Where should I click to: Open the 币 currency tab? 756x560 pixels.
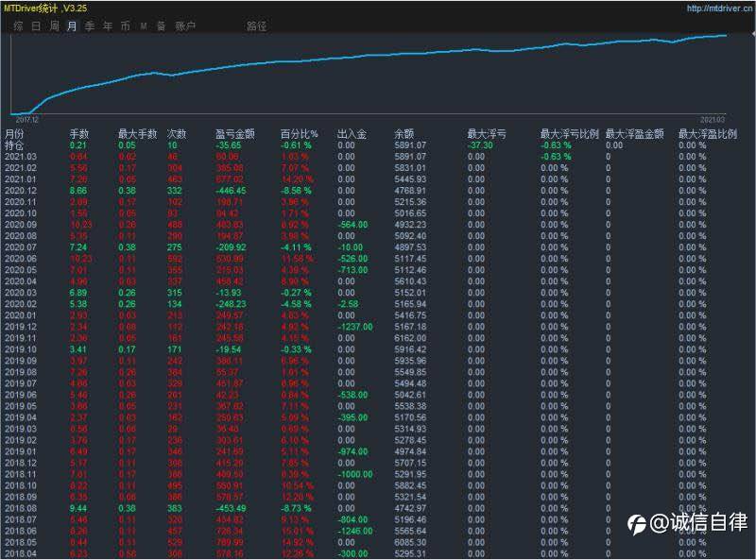pos(126,26)
